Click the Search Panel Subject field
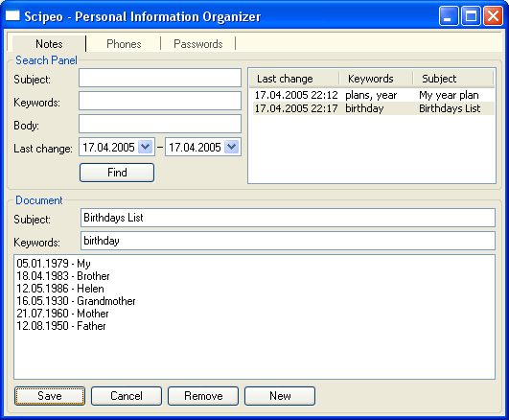The image size is (509, 420). 160,78
